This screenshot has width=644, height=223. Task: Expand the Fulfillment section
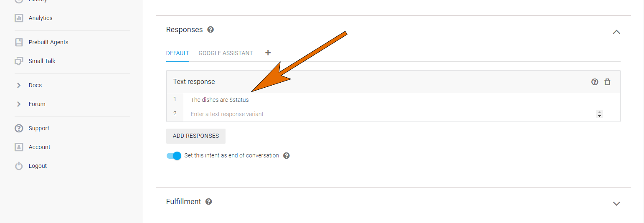tap(616, 203)
